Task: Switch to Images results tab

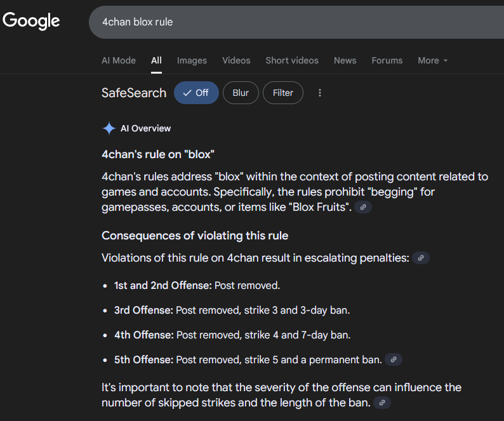Action: 192,60
